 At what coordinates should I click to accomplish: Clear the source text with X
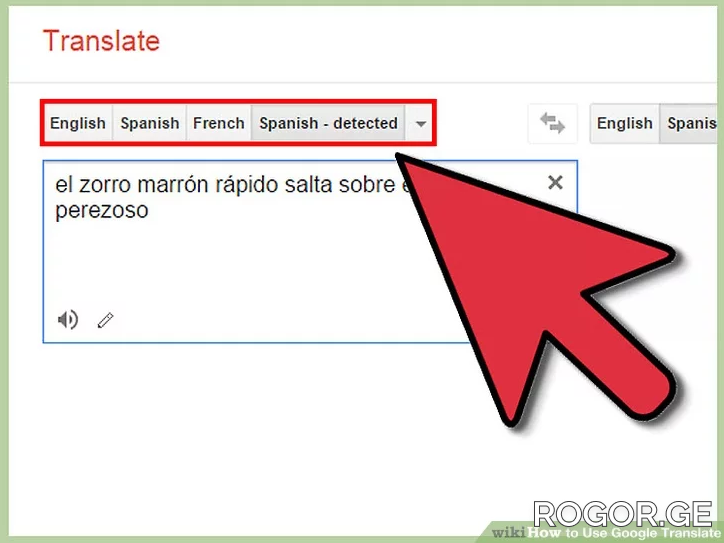[555, 182]
